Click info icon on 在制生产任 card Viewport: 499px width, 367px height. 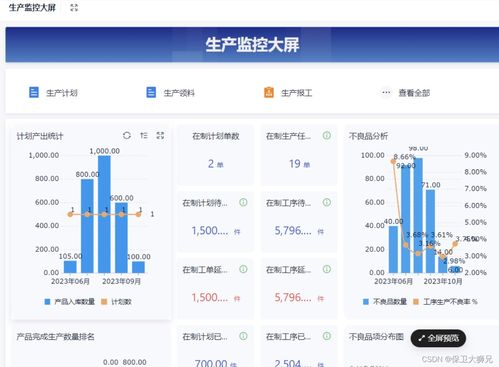[327, 135]
